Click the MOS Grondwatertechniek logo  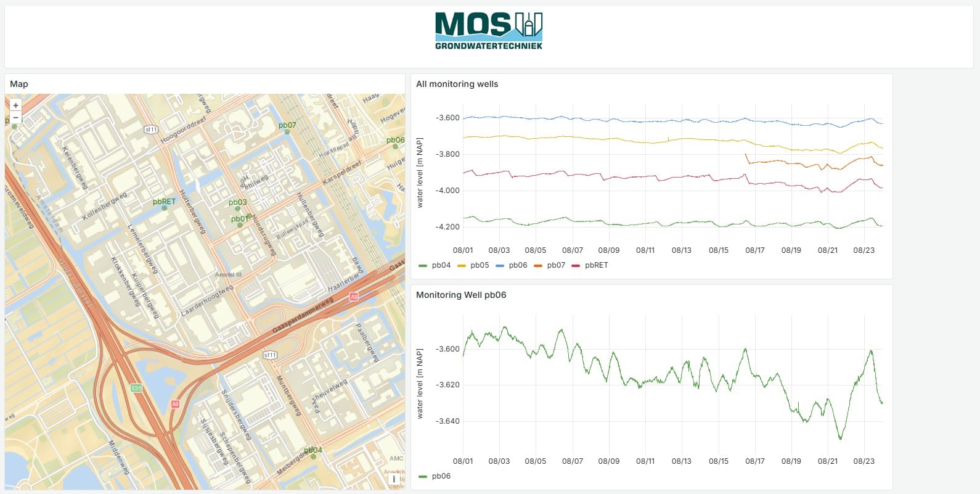click(489, 31)
